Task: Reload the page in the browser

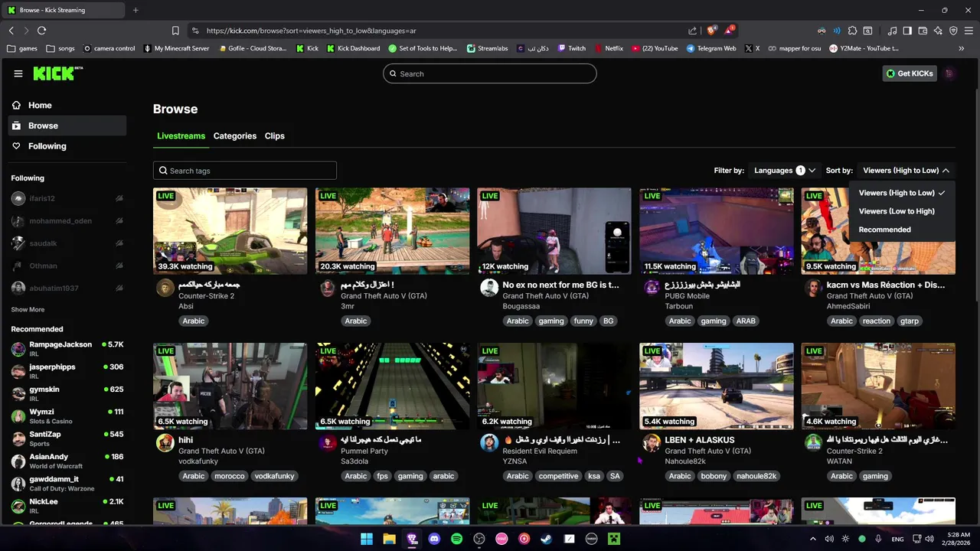Action: (41, 31)
